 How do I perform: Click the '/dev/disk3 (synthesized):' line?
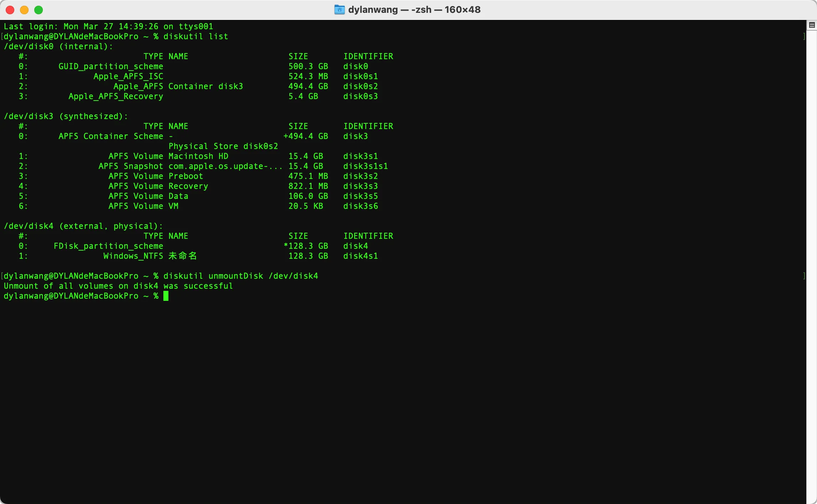(x=66, y=116)
